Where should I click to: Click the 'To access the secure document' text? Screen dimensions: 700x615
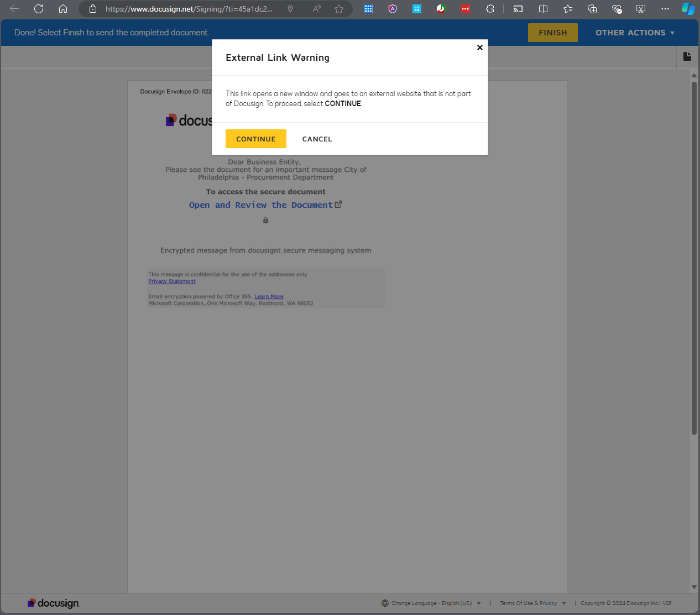(x=266, y=192)
